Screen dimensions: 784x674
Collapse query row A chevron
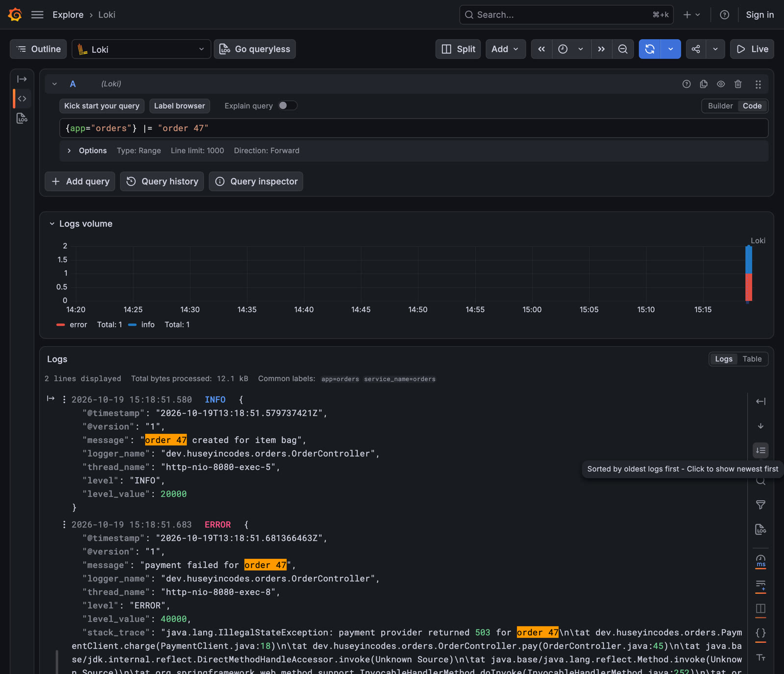pyautogui.click(x=54, y=84)
